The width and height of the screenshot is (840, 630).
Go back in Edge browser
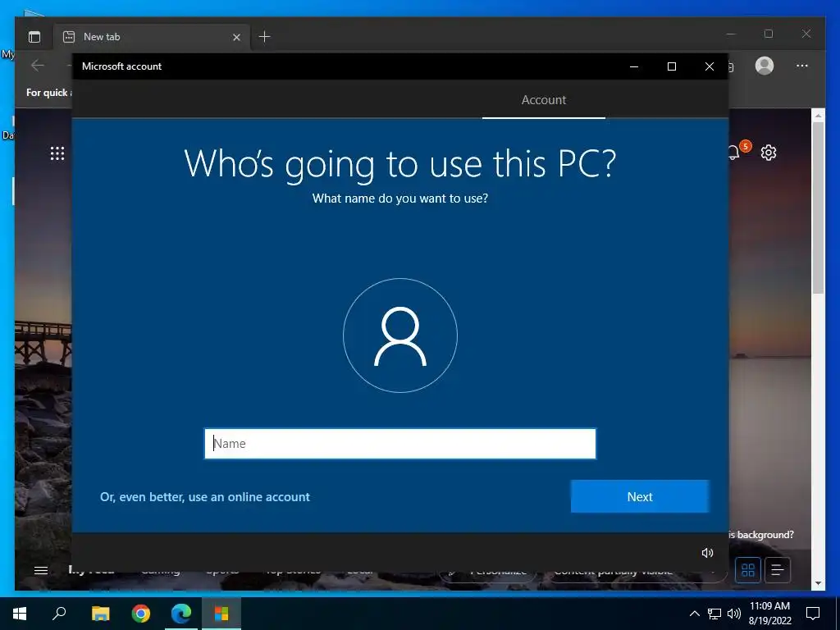pyautogui.click(x=38, y=66)
